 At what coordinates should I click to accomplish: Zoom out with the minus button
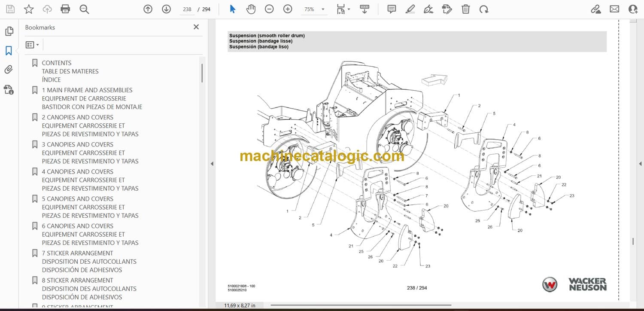[269, 9]
